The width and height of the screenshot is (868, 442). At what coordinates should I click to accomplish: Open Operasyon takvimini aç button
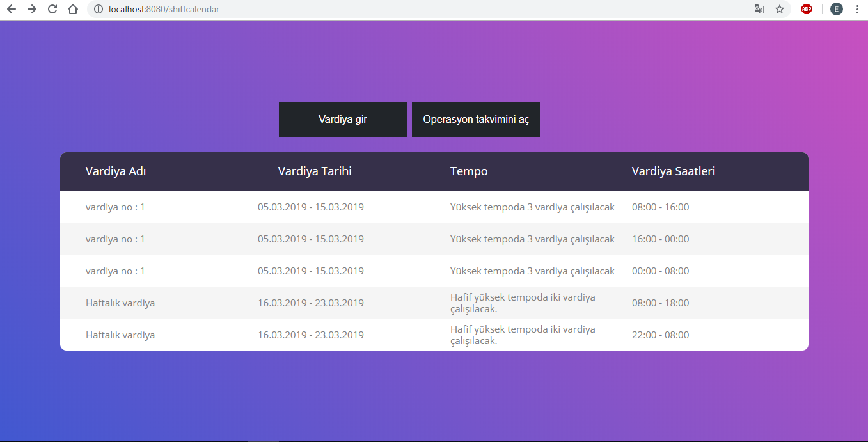476,120
